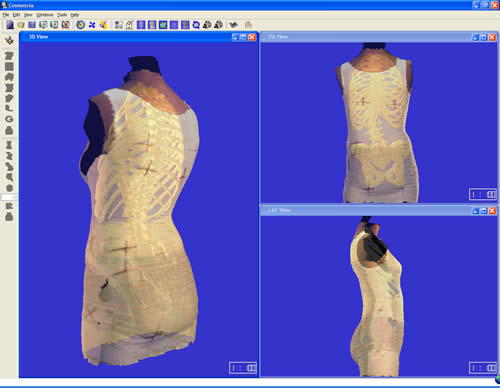Screen dimensions: 500x388
Task: Click the blue four-blade pinwheel icon
Action: click(x=92, y=25)
